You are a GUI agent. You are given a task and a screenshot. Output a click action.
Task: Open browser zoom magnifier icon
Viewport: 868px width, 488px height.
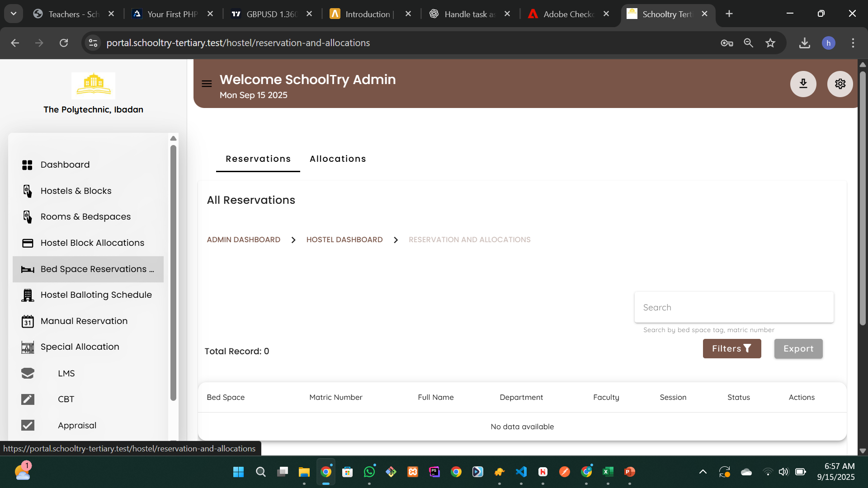749,43
